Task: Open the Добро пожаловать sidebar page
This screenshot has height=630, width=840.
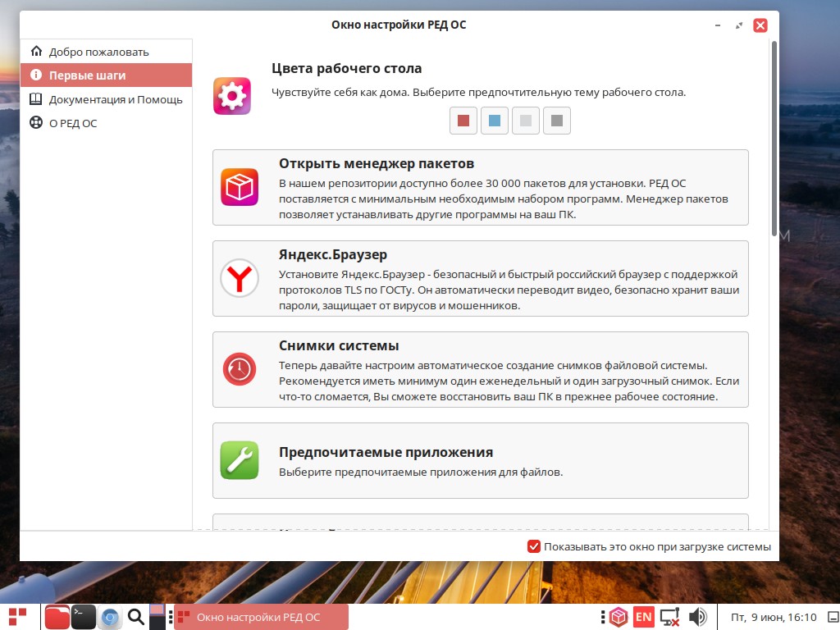Action: click(x=106, y=52)
